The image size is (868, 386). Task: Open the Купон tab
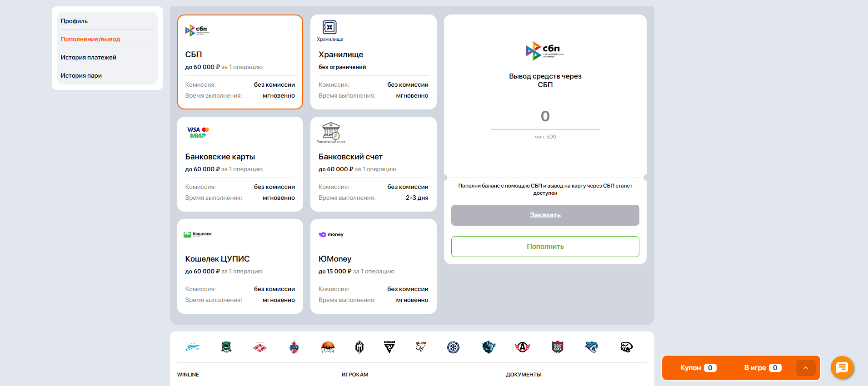click(x=698, y=368)
